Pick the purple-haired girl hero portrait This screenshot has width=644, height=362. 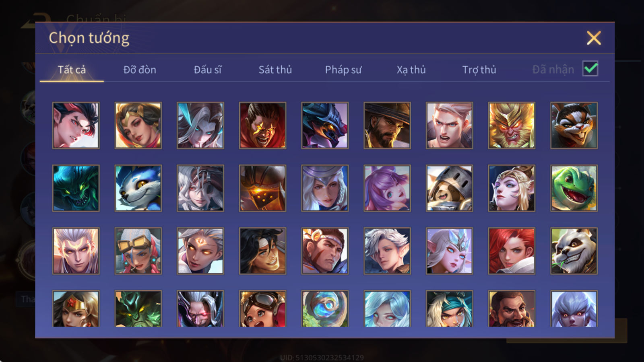click(x=387, y=188)
